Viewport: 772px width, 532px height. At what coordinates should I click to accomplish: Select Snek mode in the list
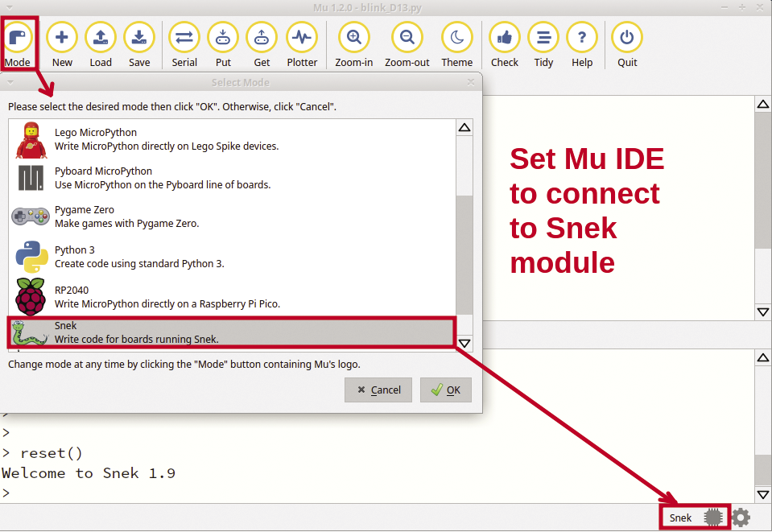(x=232, y=332)
